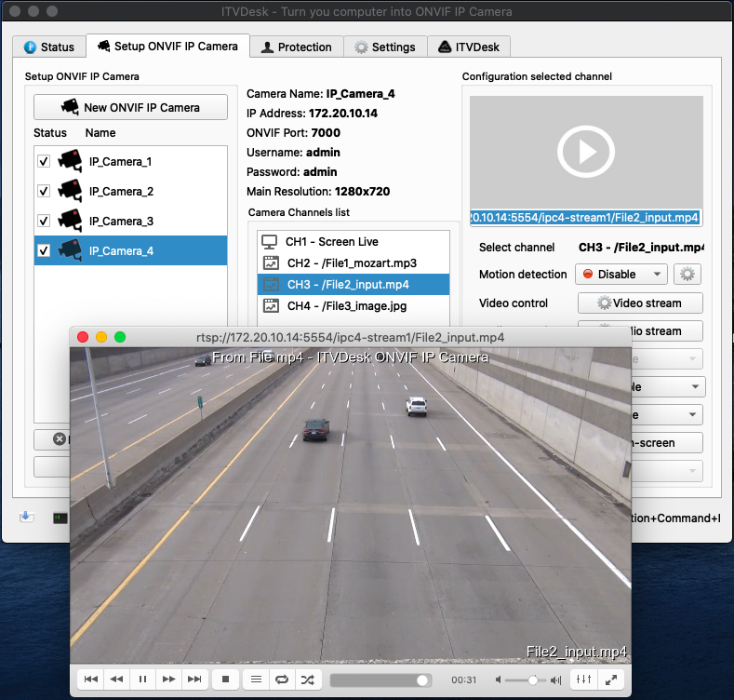
Task: Select channel CH3 - /File2_input.mp4
Action: tap(354, 285)
